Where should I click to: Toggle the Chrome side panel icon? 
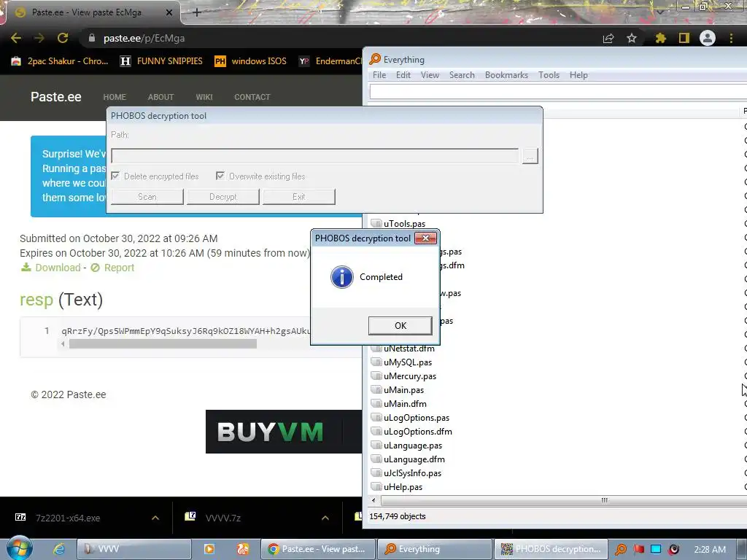(684, 38)
